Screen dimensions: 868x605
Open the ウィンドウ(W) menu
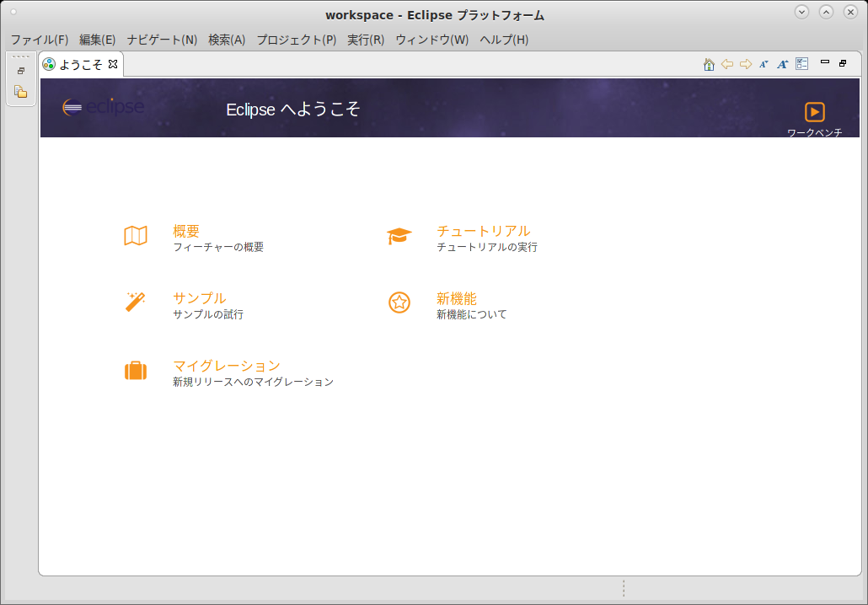(x=432, y=40)
